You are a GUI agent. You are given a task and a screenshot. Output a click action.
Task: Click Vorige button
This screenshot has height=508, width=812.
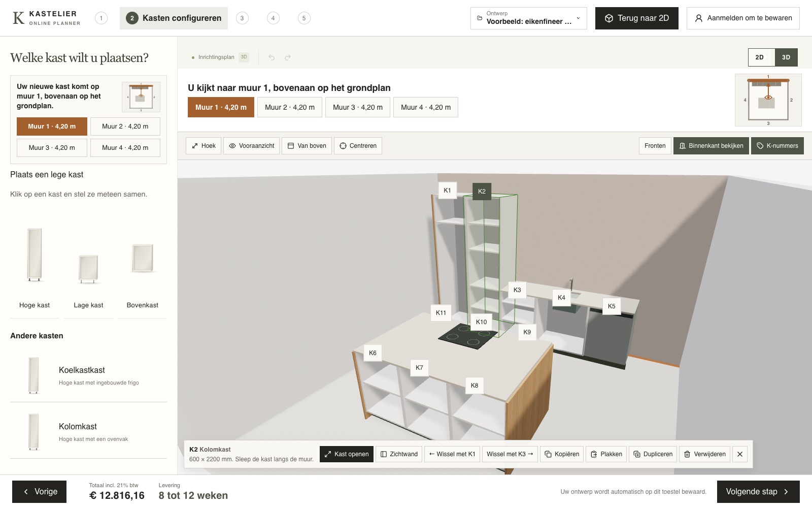point(40,492)
